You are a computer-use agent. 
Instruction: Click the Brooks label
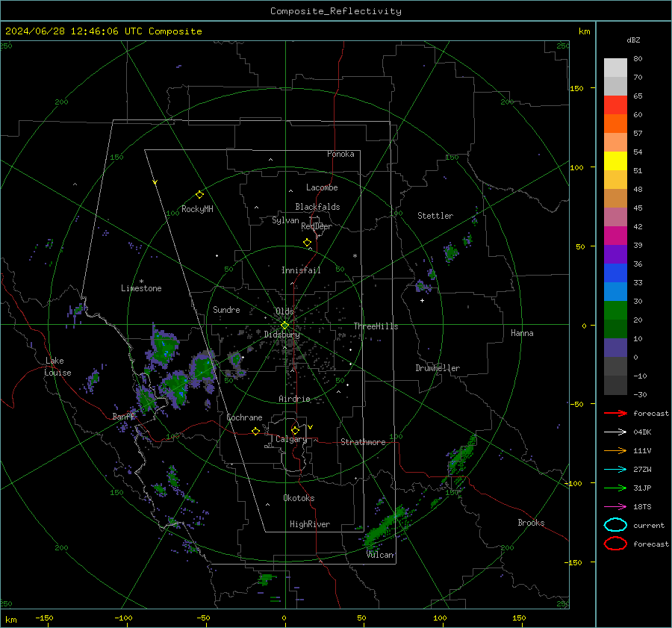pyautogui.click(x=531, y=523)
